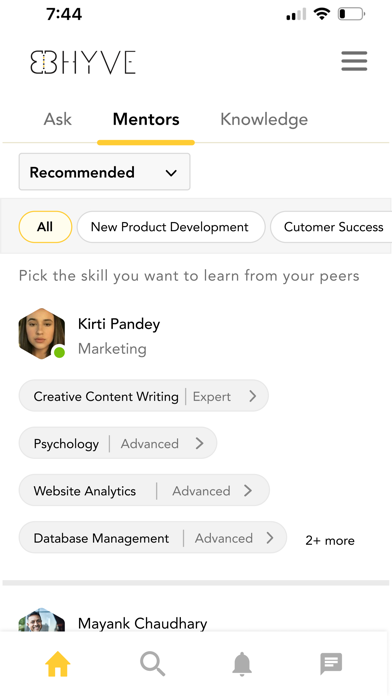Tap the Home icon in bottom bar
Viewport: 392px width, 696px height.
coord(58,664)
